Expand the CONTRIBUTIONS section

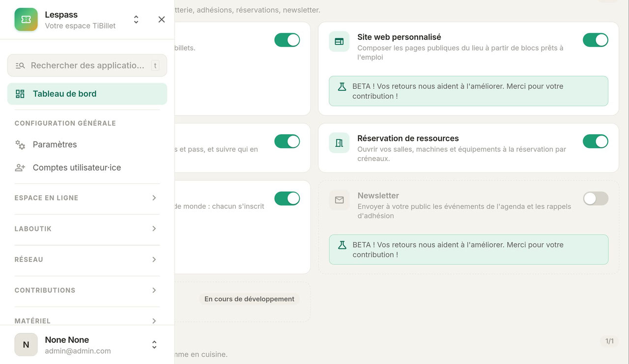coord(87,290)
